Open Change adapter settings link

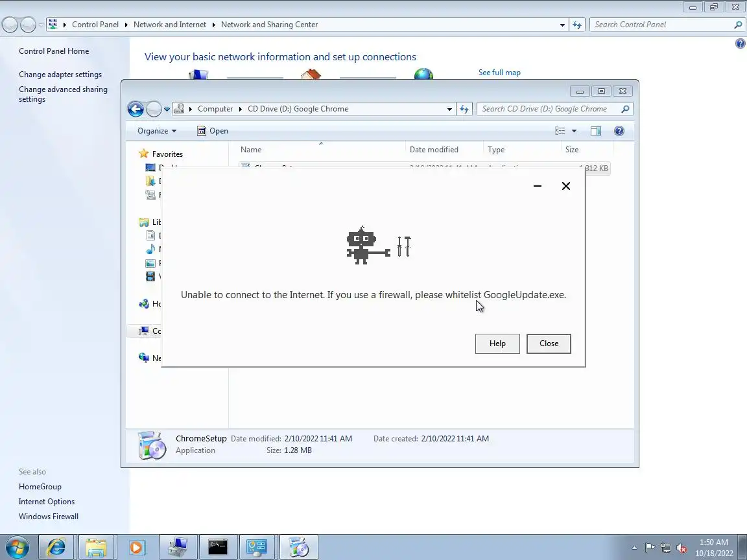[60, 75]
